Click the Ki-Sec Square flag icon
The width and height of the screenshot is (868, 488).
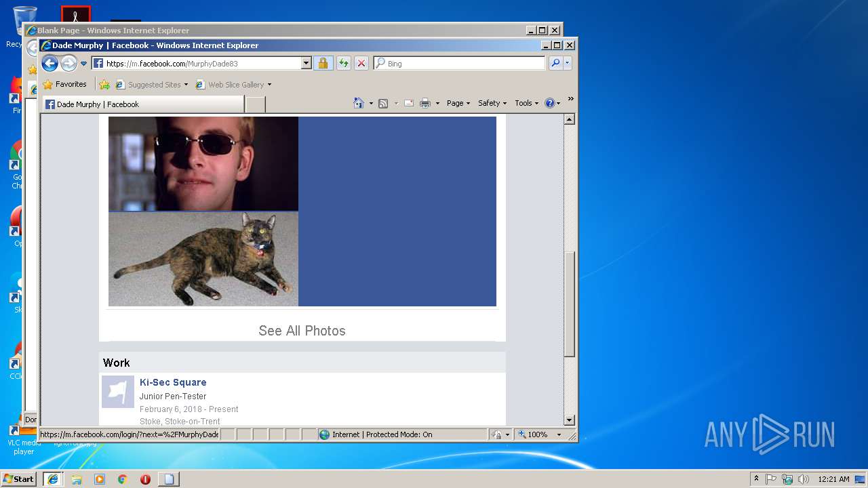[x=118, y=392]
